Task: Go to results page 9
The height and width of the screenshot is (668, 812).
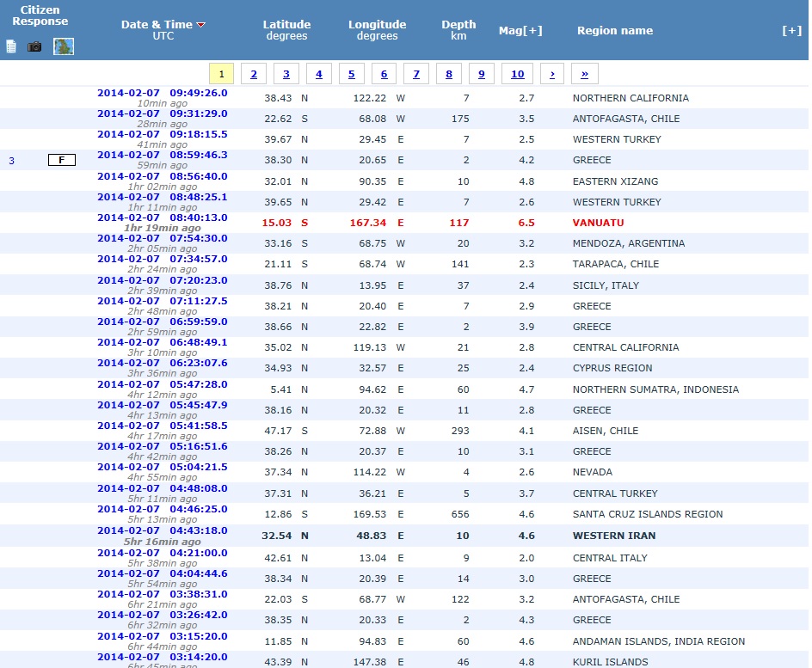Action: tap(482, 73)
